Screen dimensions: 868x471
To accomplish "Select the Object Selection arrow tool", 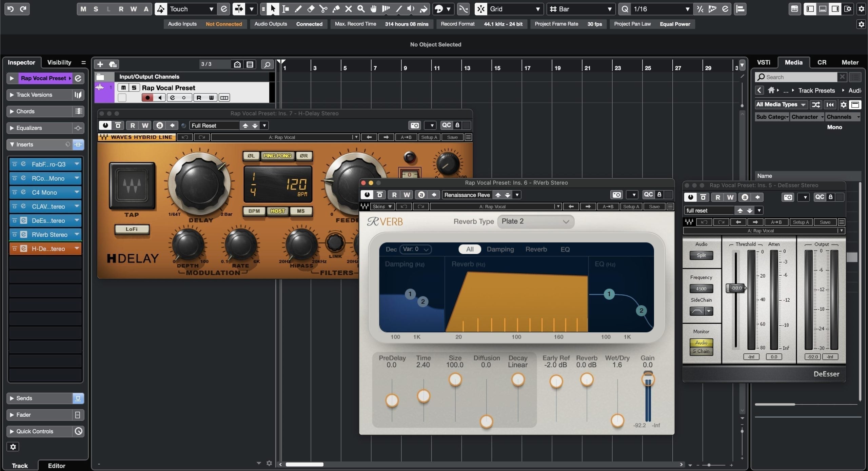I will [x=273, y=9].
